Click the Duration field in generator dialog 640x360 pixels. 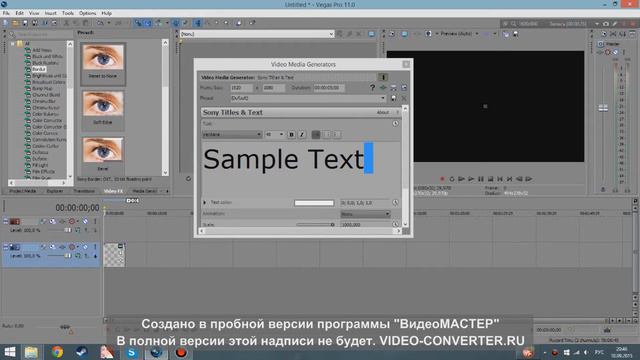[329, 88]
